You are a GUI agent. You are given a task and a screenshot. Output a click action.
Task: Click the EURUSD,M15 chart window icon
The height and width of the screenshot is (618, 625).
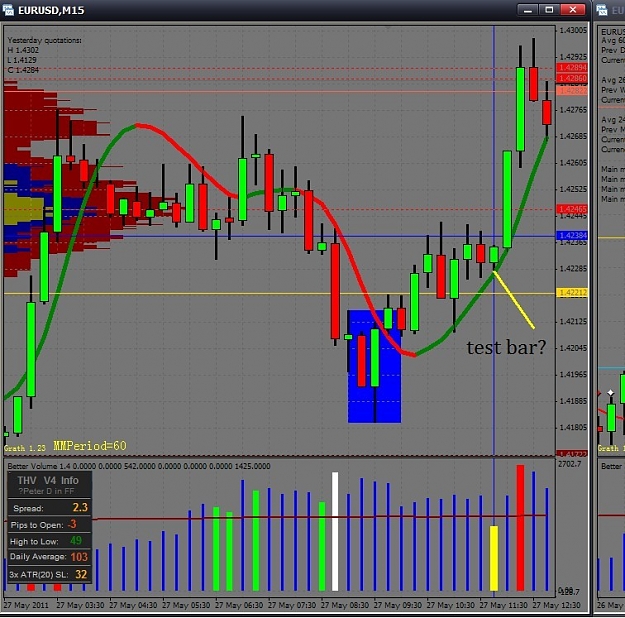[8, 10]
